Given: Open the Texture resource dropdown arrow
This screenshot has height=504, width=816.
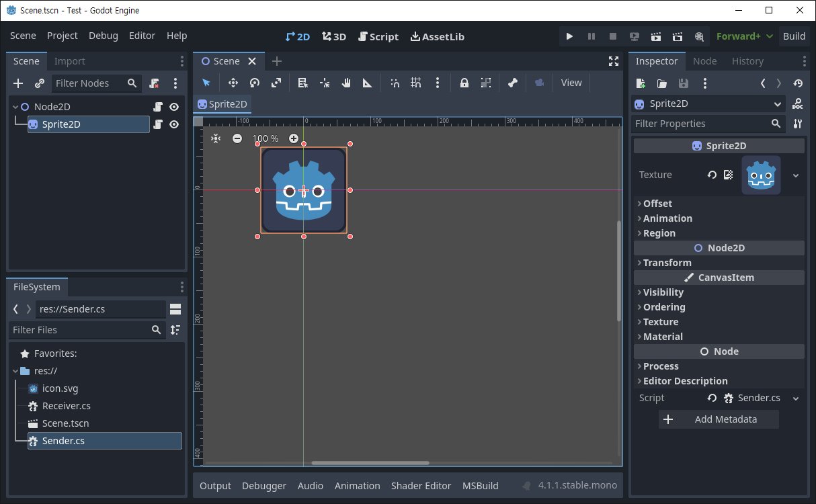Looking at the screenshot, I should 796,175.
